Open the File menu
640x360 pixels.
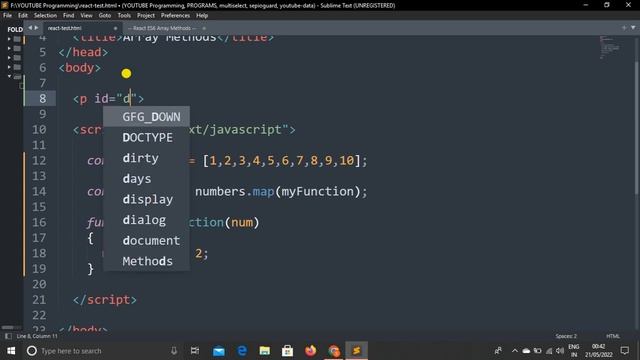pyautogui.click(x=7, y=16)
